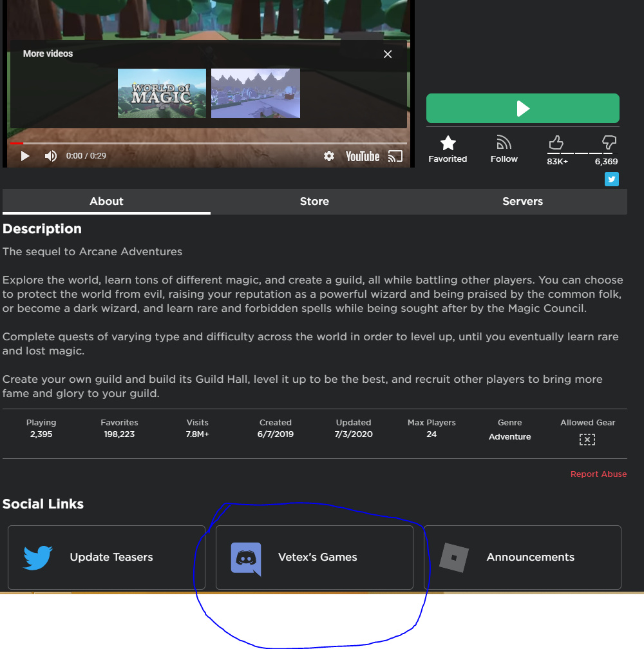Open the Adventure genre link

(509, 437)
